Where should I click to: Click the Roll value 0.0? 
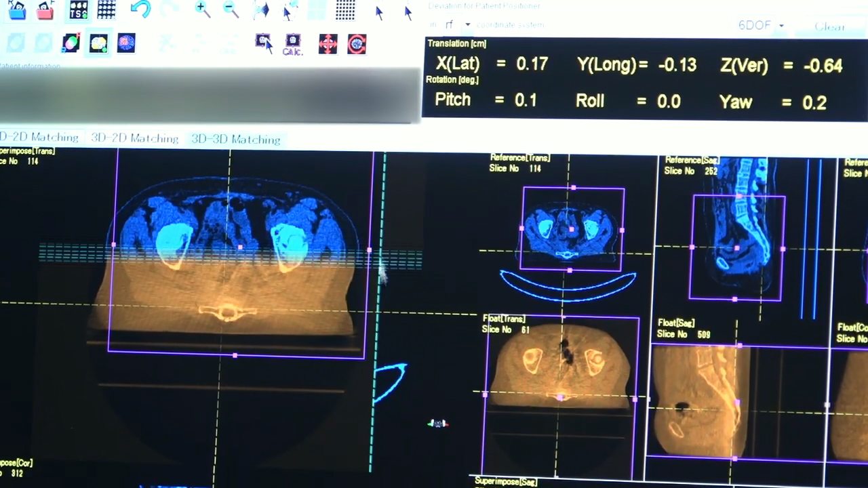tap(669, 102)
